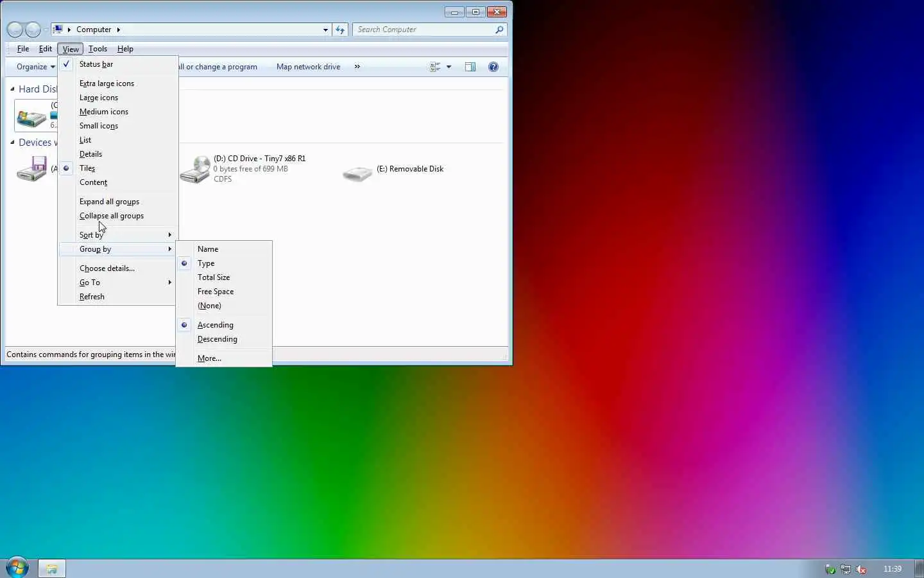The height and width of the screenshot is (578, 924).
Task: Open the Tools menu
Action: click(x=98, y=49)
